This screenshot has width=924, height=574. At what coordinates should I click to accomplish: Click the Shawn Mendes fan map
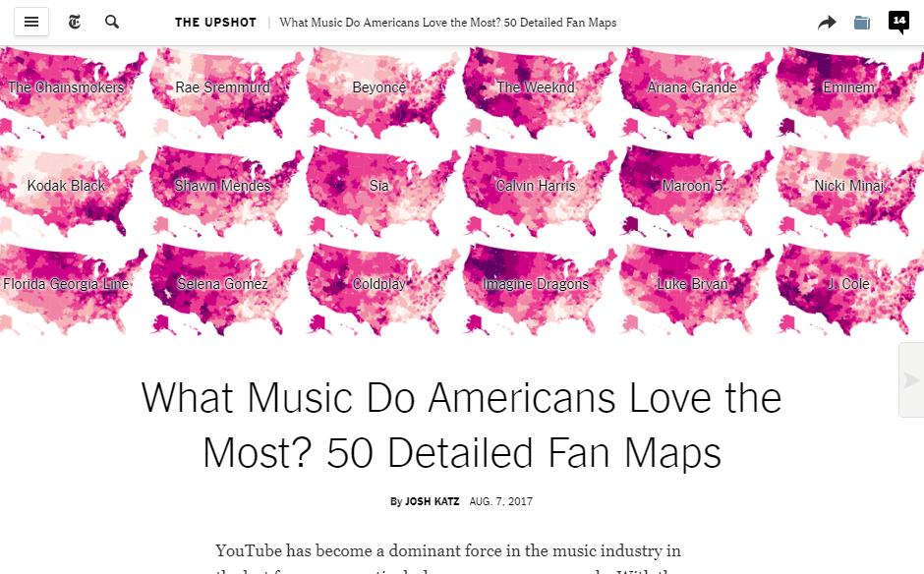pos(222,186)
